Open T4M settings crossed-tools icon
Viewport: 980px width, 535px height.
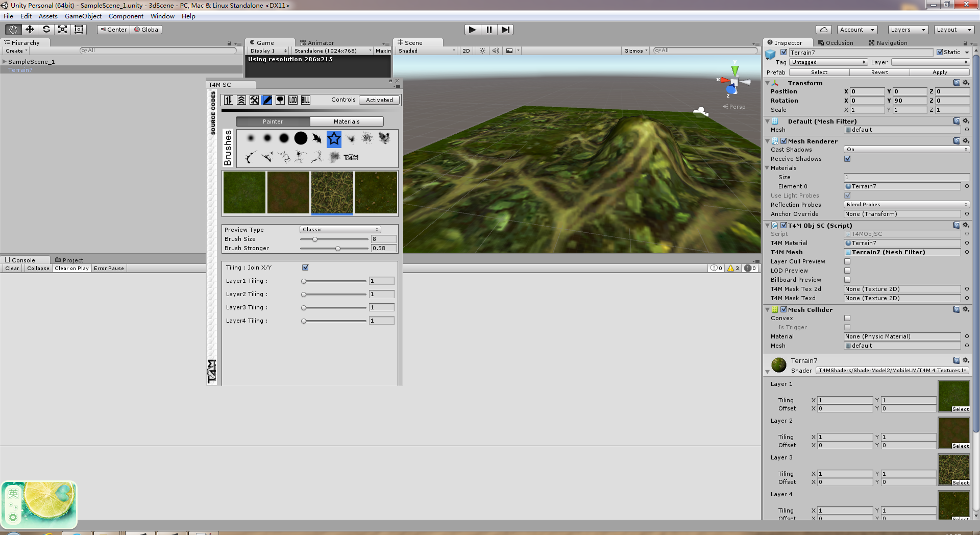[x=254, y=100]
